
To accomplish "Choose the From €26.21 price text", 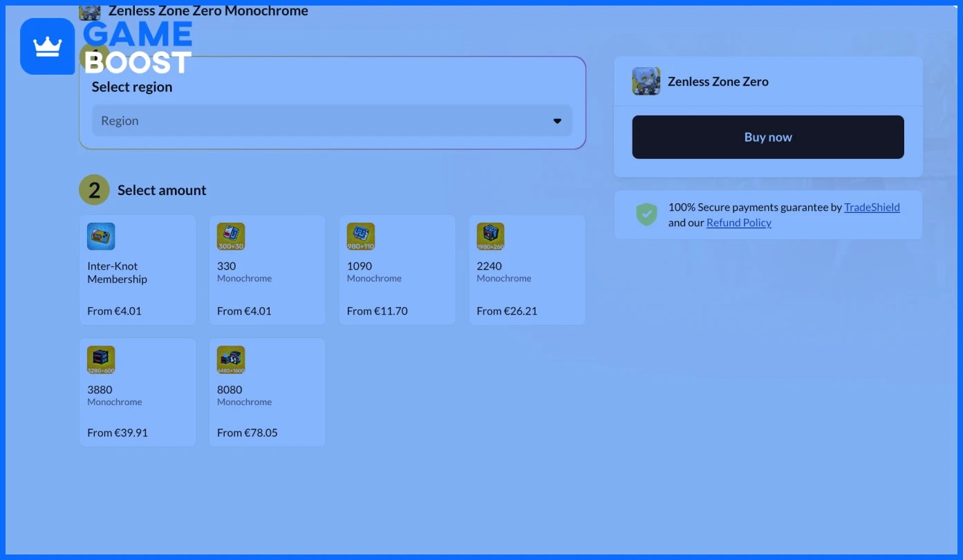I will point(507,311).
